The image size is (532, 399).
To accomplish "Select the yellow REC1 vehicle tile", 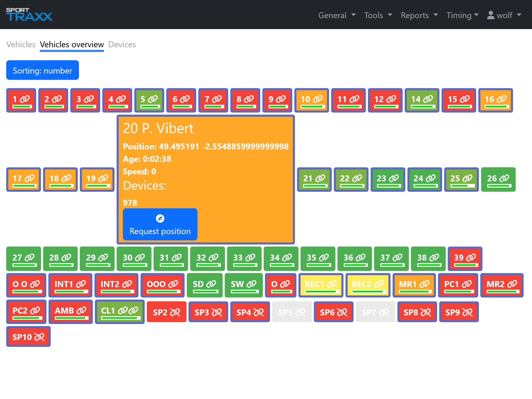I will pyautogui.click(x=321, y=285).
